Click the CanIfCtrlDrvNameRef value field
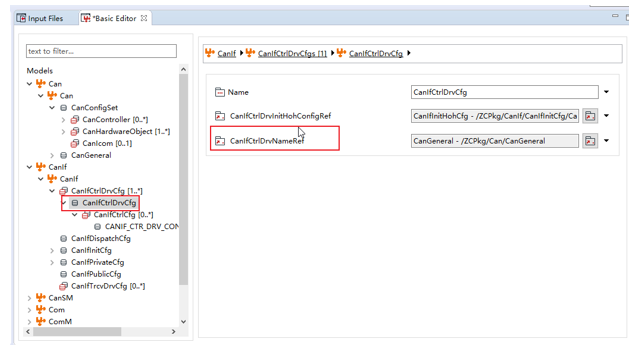This screenshot has height=360, width=640. pyautogui.click(x=495, y=141)
